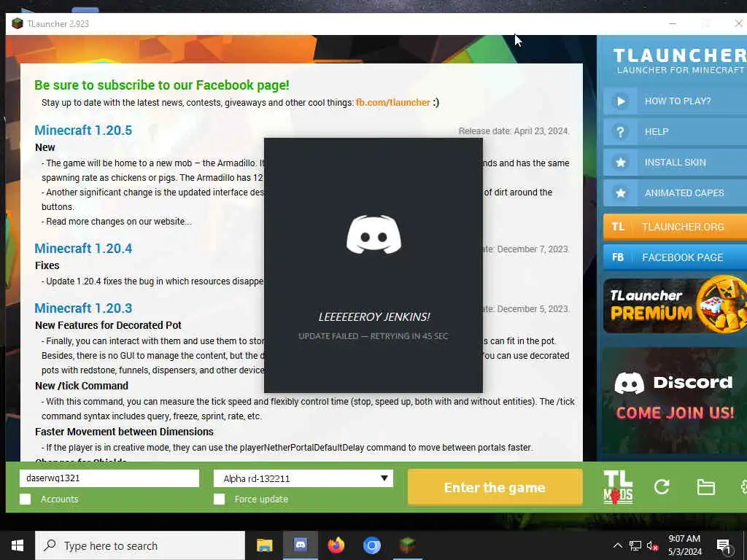Click the LEEEEEEROY JENKINS! popup text
The image size is (747, 560).
pyautogui.click(x=374, y=316)
